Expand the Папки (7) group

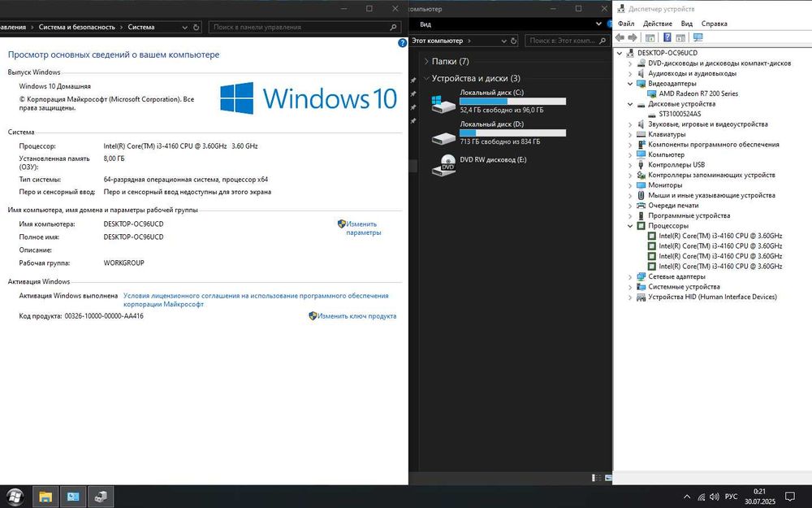click(426, 61)
